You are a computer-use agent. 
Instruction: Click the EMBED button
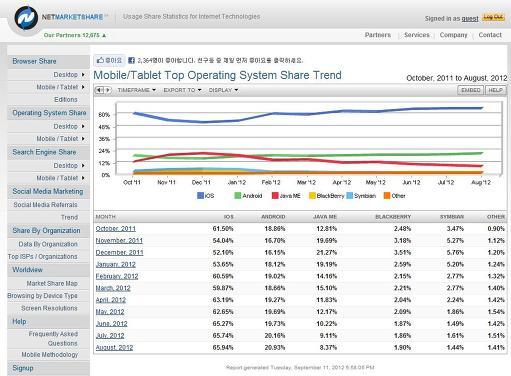[471, 90]
